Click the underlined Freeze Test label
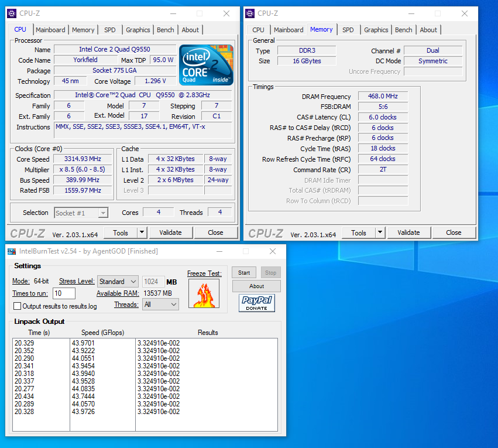 (204, 273)
